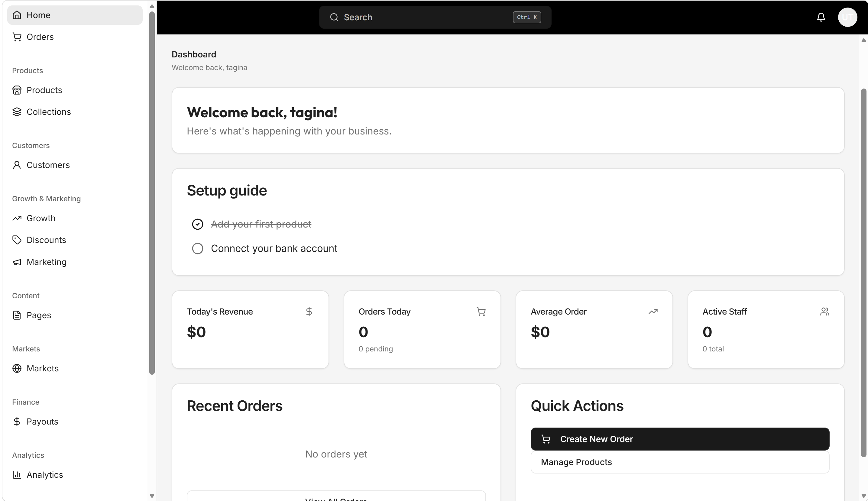The image size is (868, 501).
Task: Click the sidebar scroll down arrow
Action: tap(152, 496)
